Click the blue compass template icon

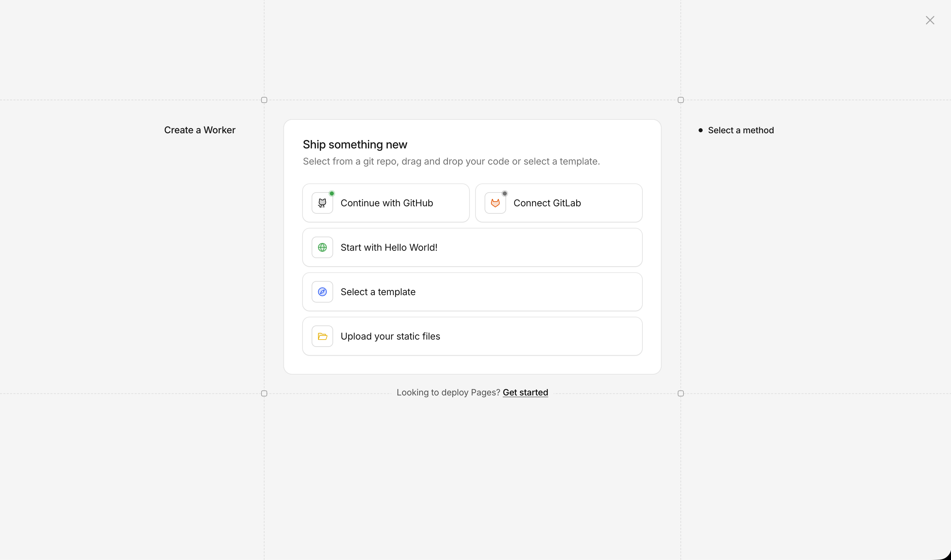point(322,292)
